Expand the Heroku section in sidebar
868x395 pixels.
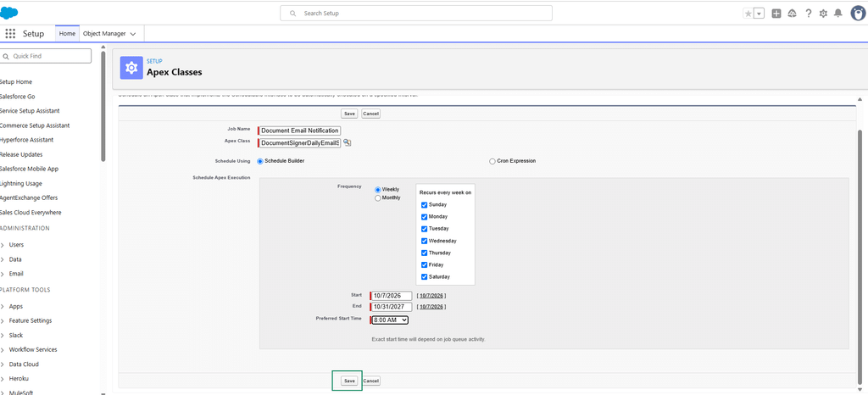coord(3,378)
